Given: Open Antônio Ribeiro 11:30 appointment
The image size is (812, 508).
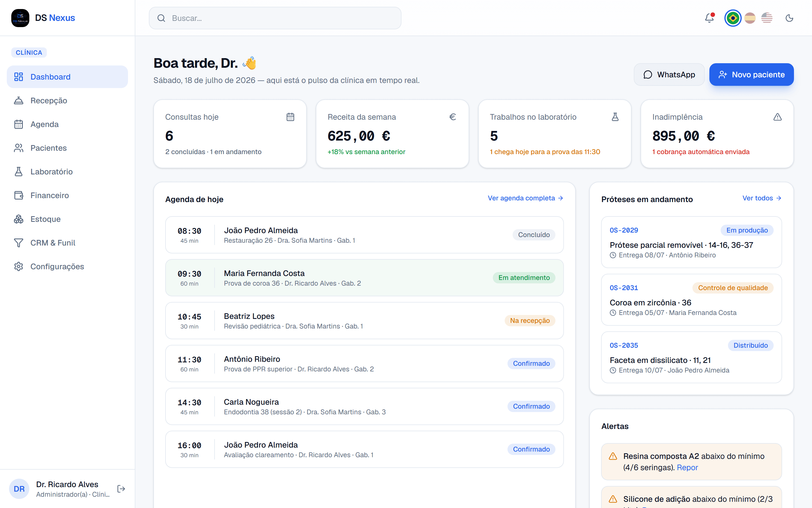Looking at the screenshot, I should point(364,364).
